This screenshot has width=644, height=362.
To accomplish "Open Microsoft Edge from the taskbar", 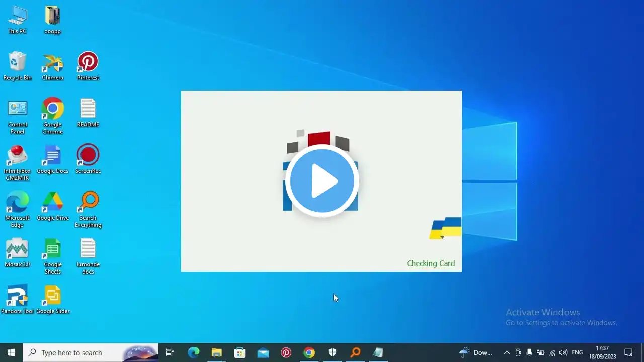I will point(194,352).
